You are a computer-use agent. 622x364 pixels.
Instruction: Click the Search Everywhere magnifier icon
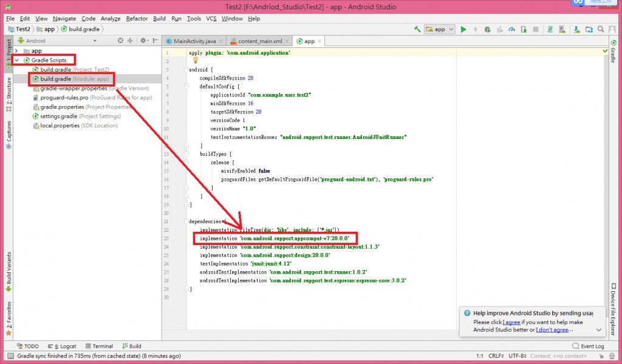(x=601, y=29)
